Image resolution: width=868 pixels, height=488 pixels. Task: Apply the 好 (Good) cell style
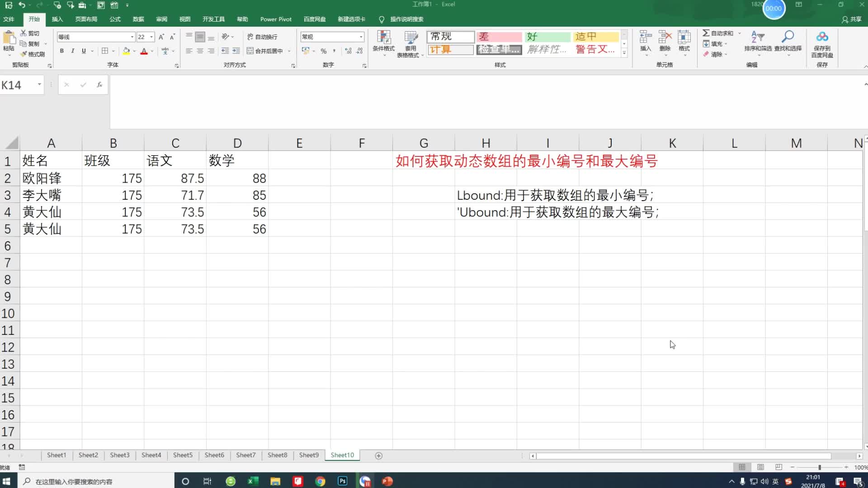[547, 37]
